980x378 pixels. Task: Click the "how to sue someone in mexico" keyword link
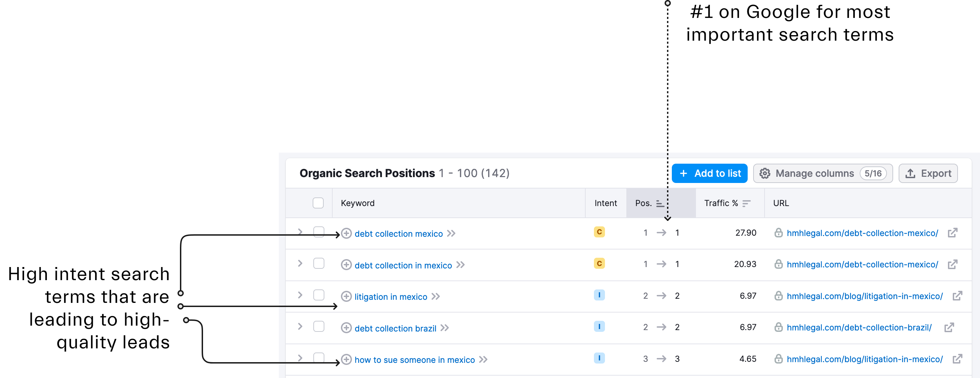[414, 359]
